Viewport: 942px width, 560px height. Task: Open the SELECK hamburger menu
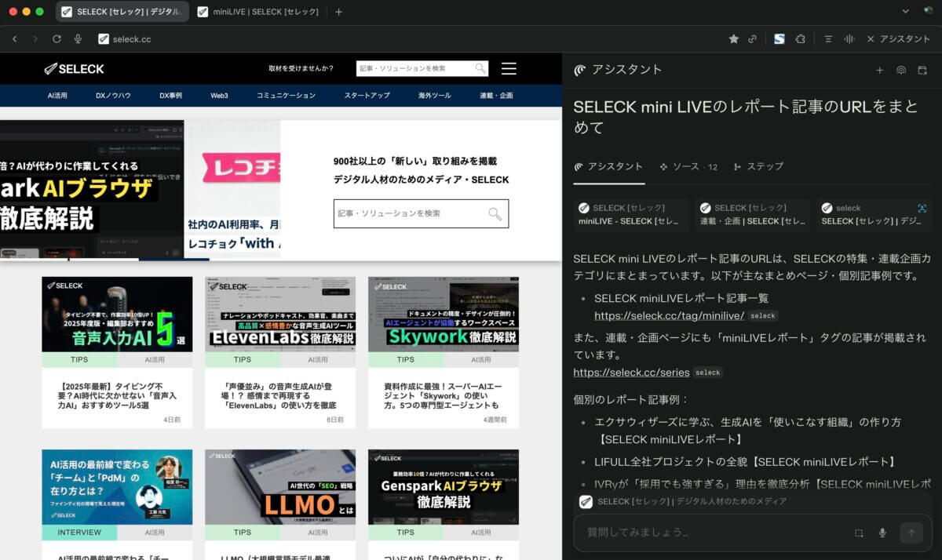coord(509,69)
